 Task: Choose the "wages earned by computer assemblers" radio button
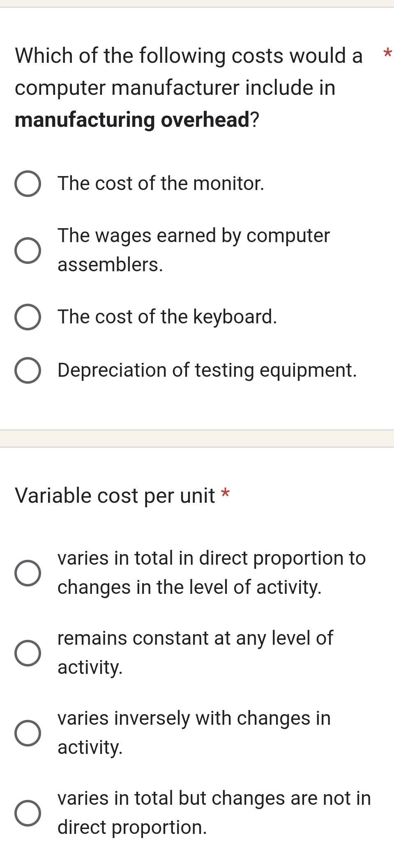point(28,250)
